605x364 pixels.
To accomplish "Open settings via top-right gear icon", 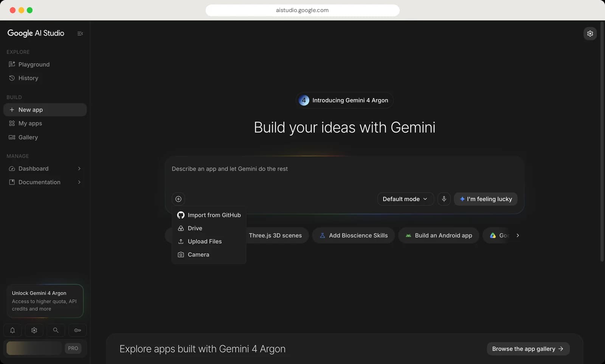I will [590, 34].
